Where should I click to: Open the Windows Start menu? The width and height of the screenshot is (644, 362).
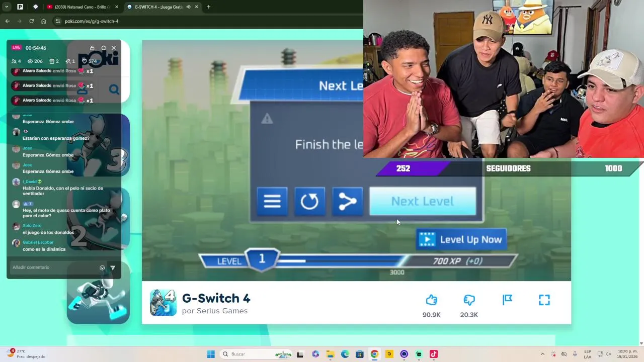(x=211, y=354)
